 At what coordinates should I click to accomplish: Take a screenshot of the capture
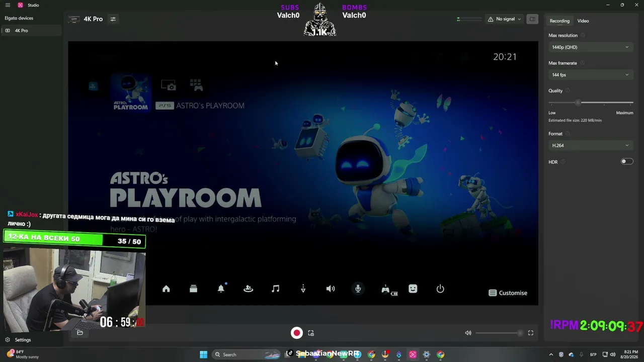coord(311,333)
